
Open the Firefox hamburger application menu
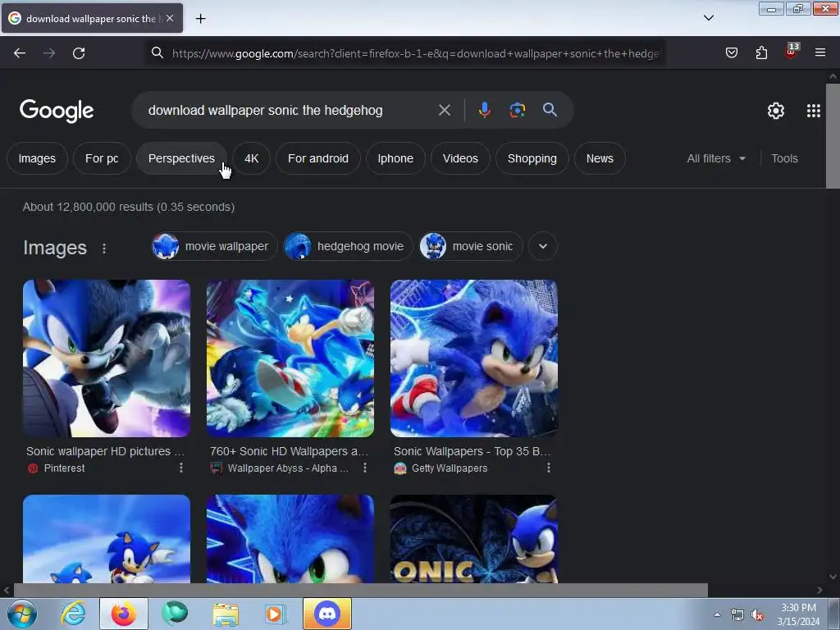coord(819,52)
